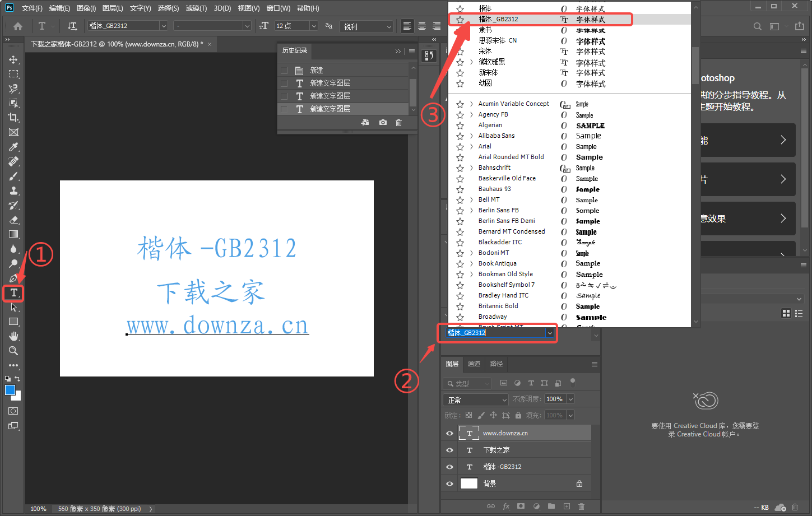Open the blend mode 正常 dropdown
The image size is (812, 516).
coord(475,399)
